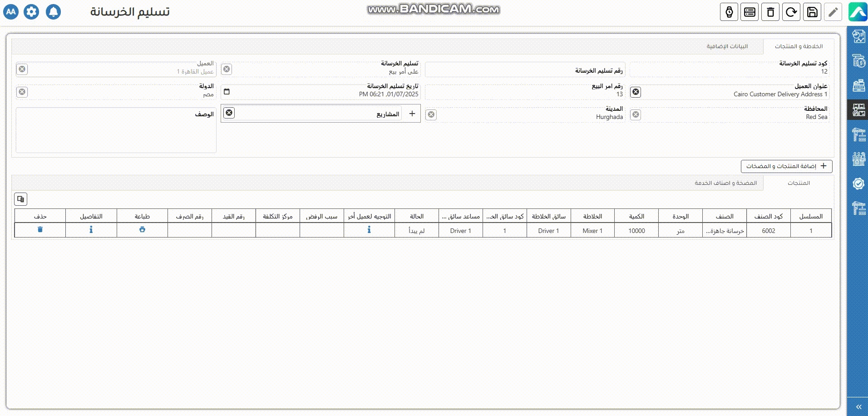Click the list view toolbar icon

pyautogui.click(x=750, y=12)
